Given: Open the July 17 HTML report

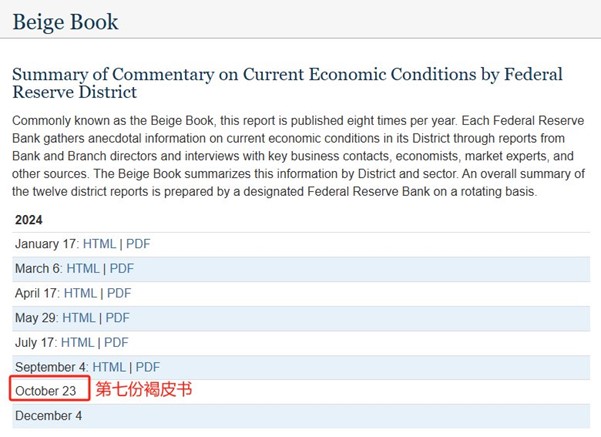Looking at the screenshot, I should click(x=78, y=343).
